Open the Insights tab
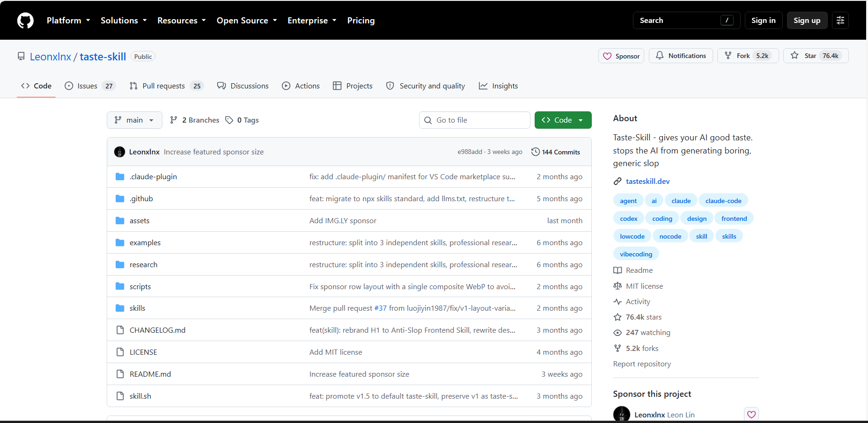Screen dimensions: 868x423 pos(499,86)
